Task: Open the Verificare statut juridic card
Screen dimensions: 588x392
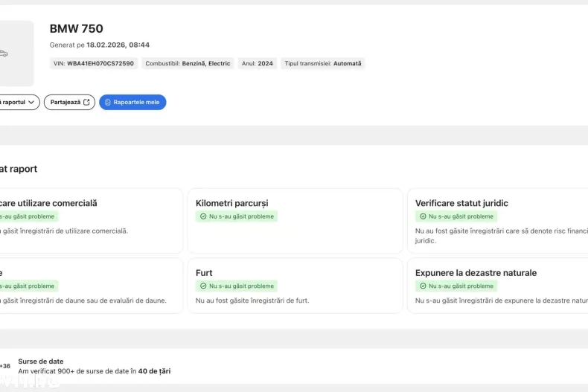Action: pyautogui.click(x=498, y=221)
